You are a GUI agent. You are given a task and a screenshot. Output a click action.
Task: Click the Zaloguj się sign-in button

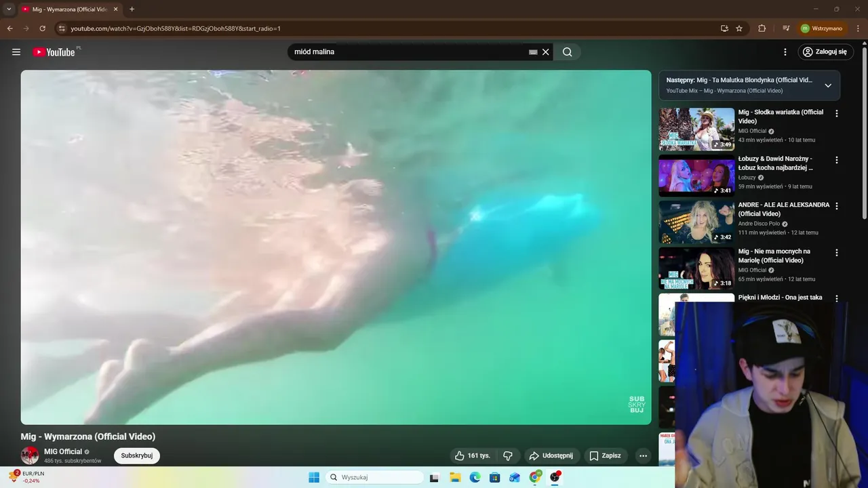pos(825,52)
